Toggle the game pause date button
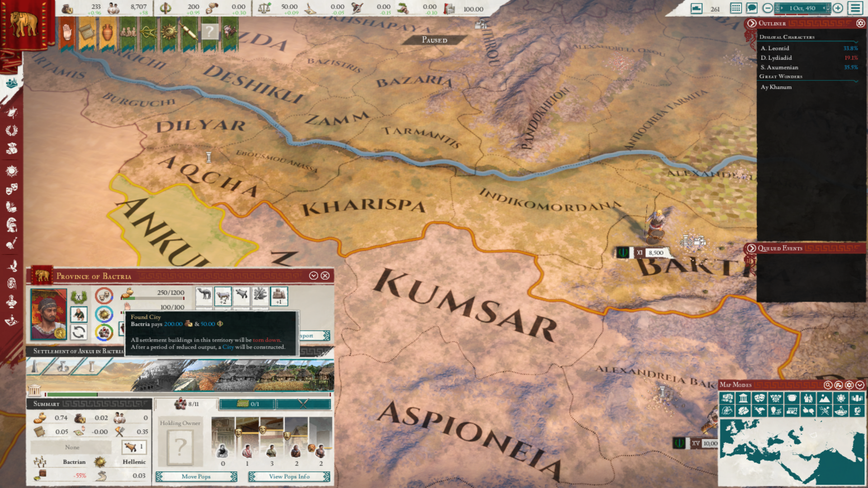The height and width of the screenshot is (488, 868). [x=802, y=8]
